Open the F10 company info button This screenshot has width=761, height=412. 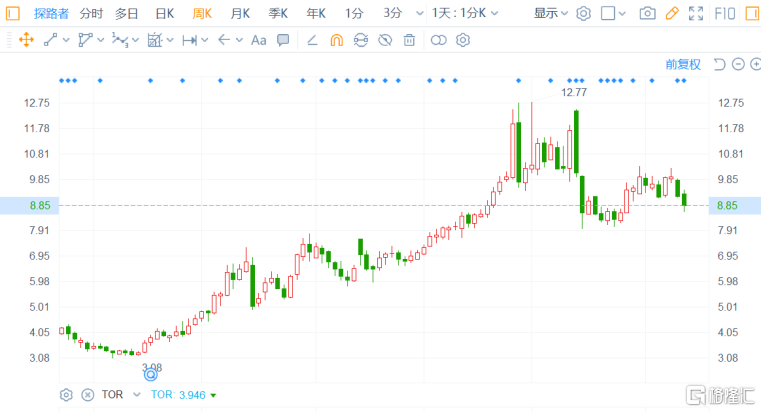click(x=723, y=14)
